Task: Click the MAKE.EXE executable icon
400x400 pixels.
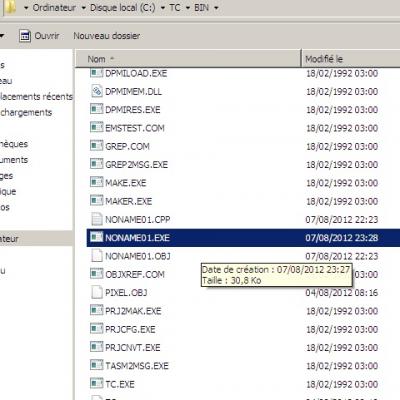Action: 97,182
